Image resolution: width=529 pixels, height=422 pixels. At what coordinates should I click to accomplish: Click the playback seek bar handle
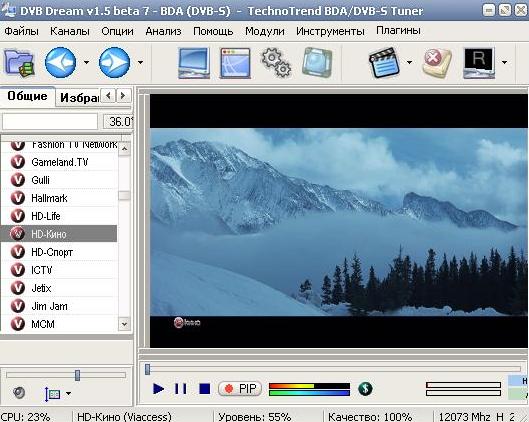(x=147, y=369)
